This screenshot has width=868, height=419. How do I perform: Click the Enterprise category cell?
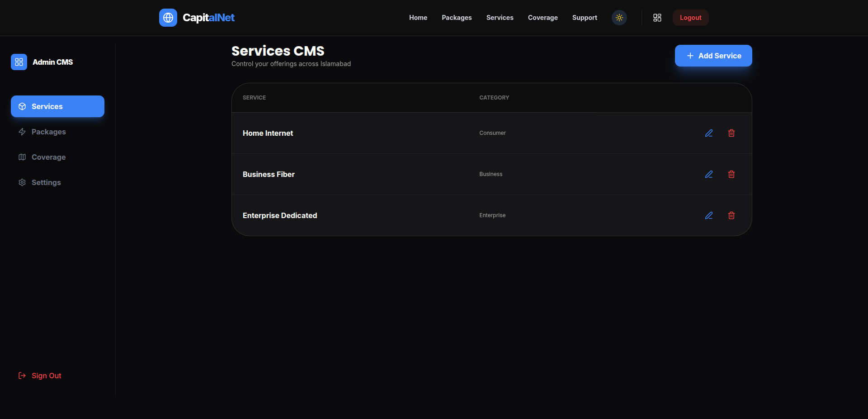coord(492,215)
